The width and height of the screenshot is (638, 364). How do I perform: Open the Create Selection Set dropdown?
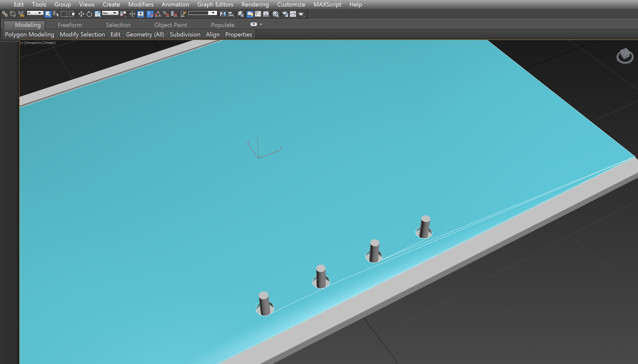(213, 13)
